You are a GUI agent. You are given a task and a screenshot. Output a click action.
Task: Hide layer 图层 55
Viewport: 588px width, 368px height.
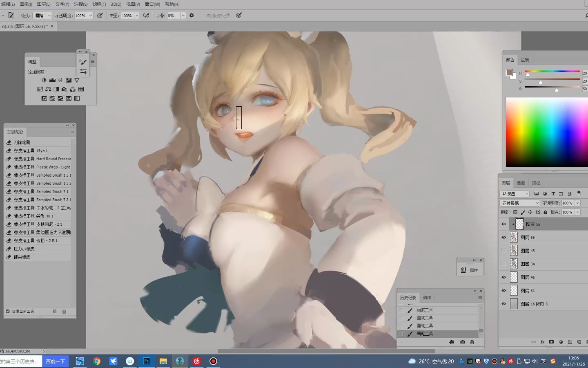(503, 237)
